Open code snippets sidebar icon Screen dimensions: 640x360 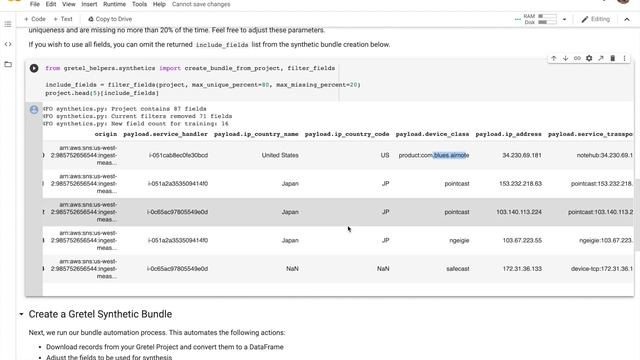8,44
